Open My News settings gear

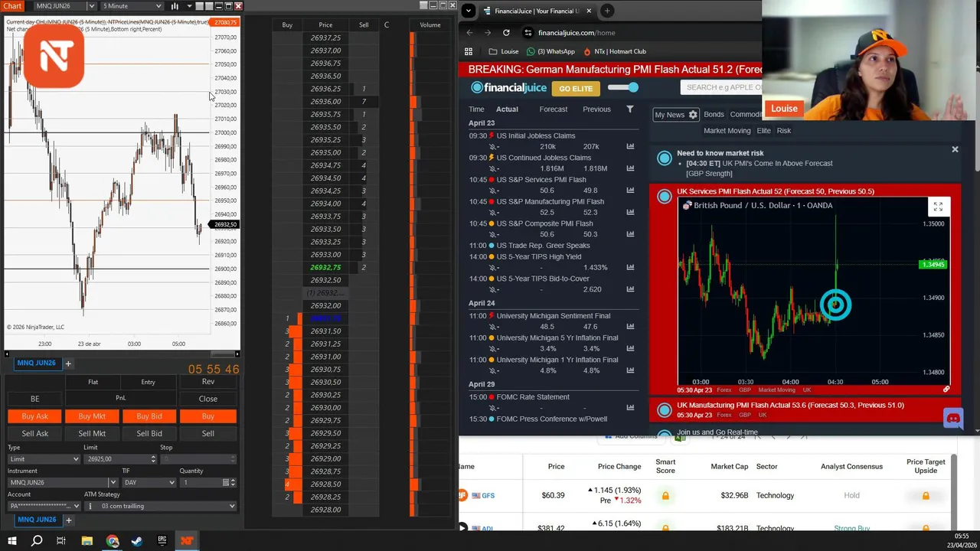693,115
